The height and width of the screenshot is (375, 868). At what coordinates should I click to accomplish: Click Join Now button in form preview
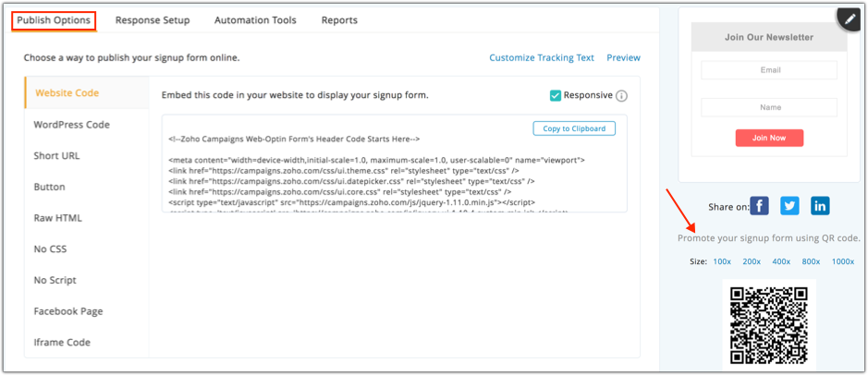(x=769, y=138)
